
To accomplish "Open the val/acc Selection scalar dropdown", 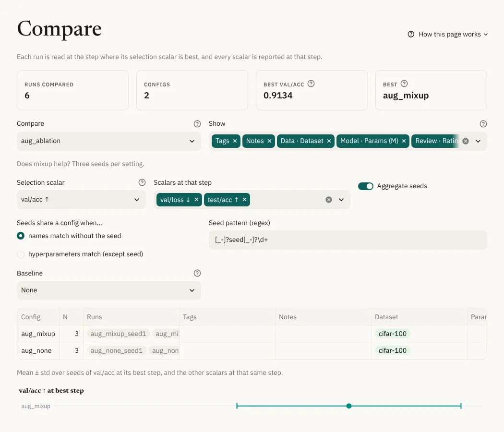I will click(x=81, y=200).
